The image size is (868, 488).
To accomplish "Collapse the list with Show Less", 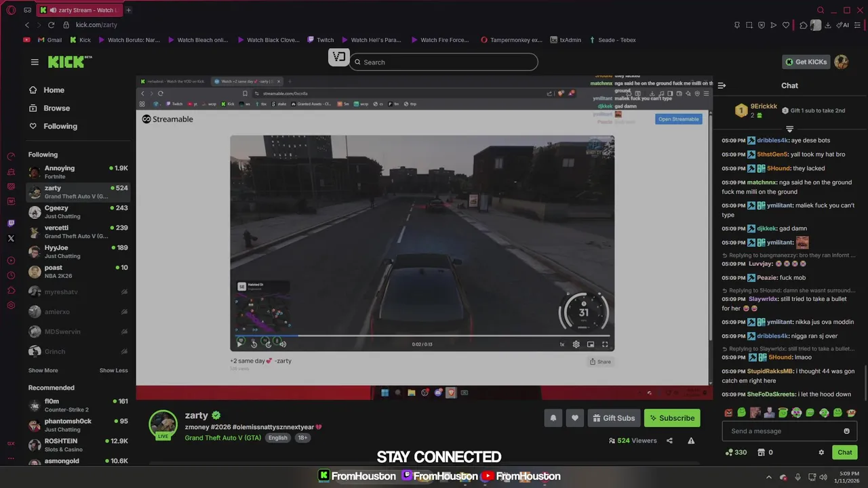I will [113, 371].
